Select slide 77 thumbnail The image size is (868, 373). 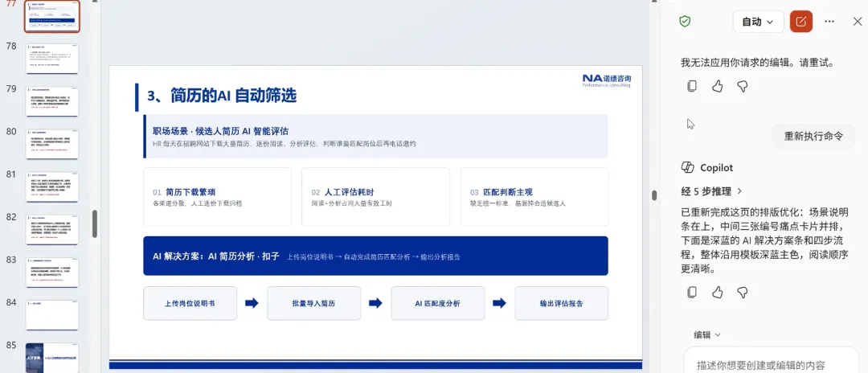pyautogui.click(x=52, y=16)
